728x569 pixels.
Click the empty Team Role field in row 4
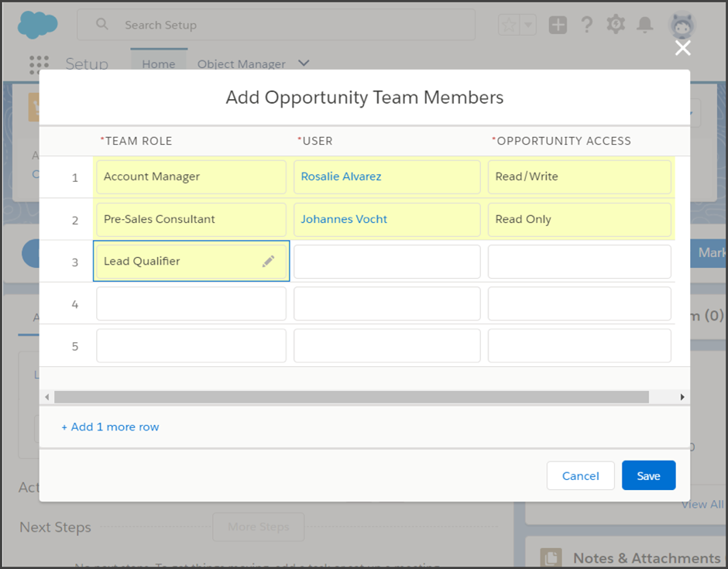click(191, 303)
